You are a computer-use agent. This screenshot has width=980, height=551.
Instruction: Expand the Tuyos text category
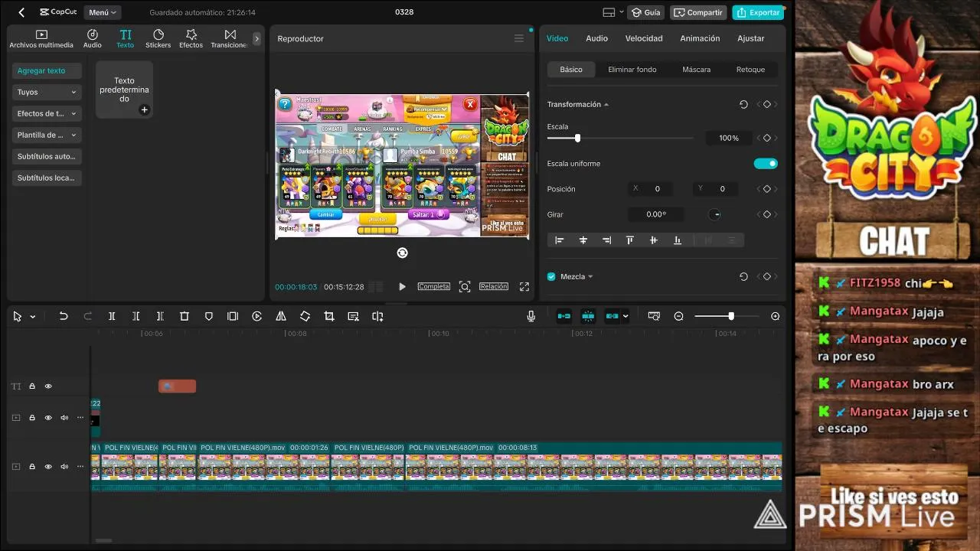(x=47, y=92)
